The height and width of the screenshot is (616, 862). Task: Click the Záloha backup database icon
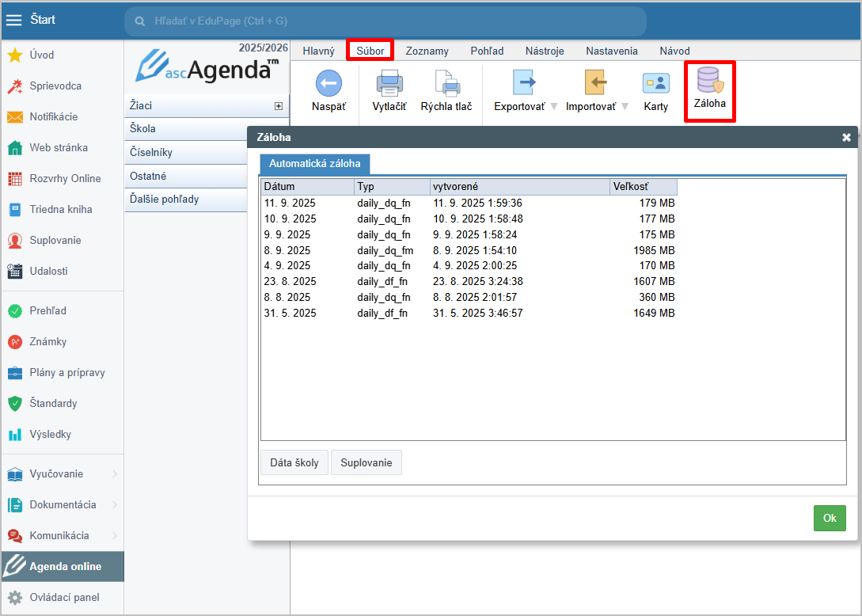(709, 81)
